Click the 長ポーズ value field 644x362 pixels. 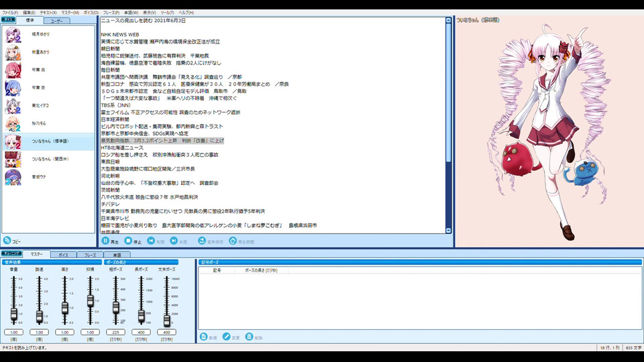(141, 332)
